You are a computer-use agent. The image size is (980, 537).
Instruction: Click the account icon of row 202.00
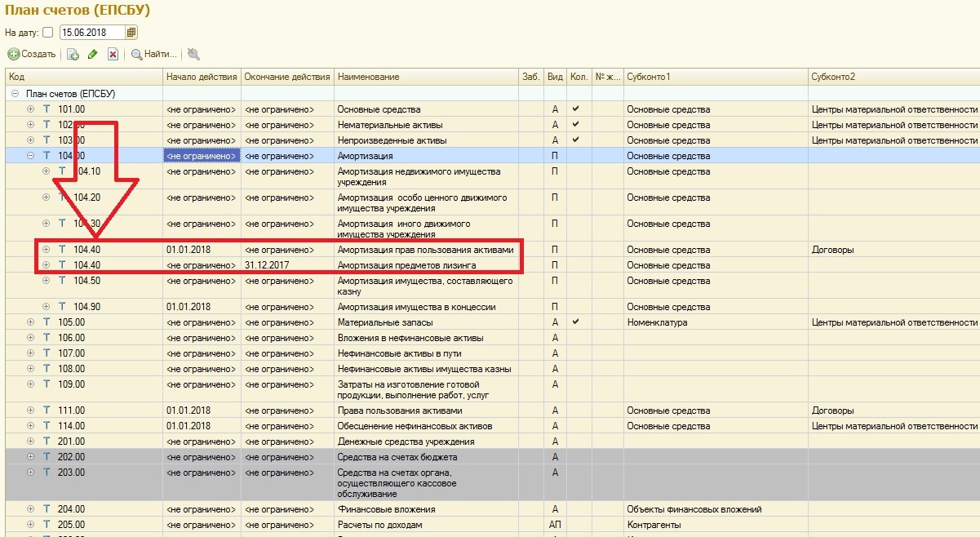tap(47, 457)
